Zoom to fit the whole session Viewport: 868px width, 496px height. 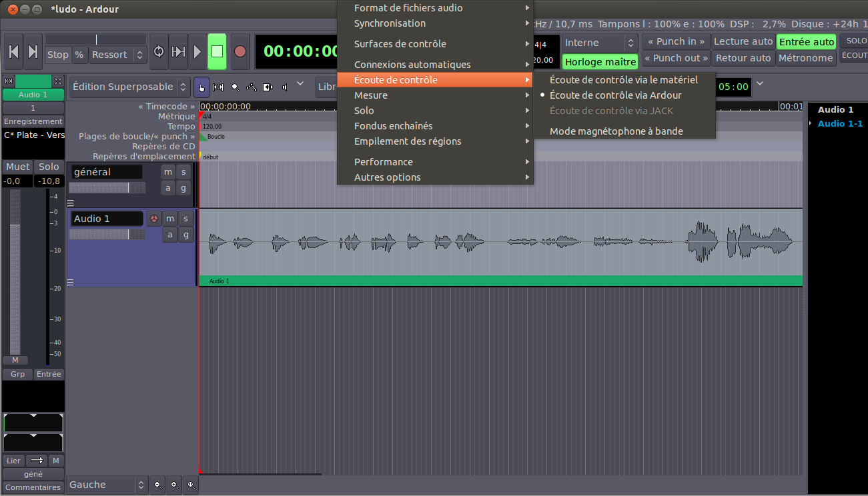point(191,485)
